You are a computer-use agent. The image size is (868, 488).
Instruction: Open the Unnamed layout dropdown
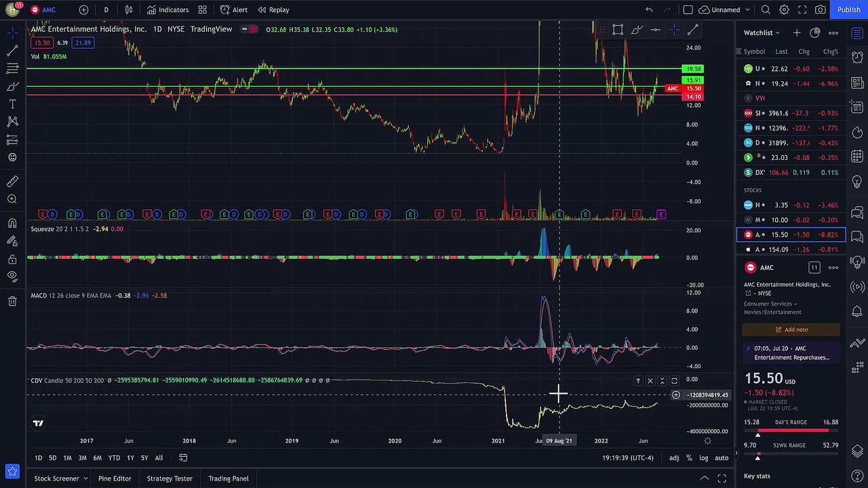(x=724, y=10)
